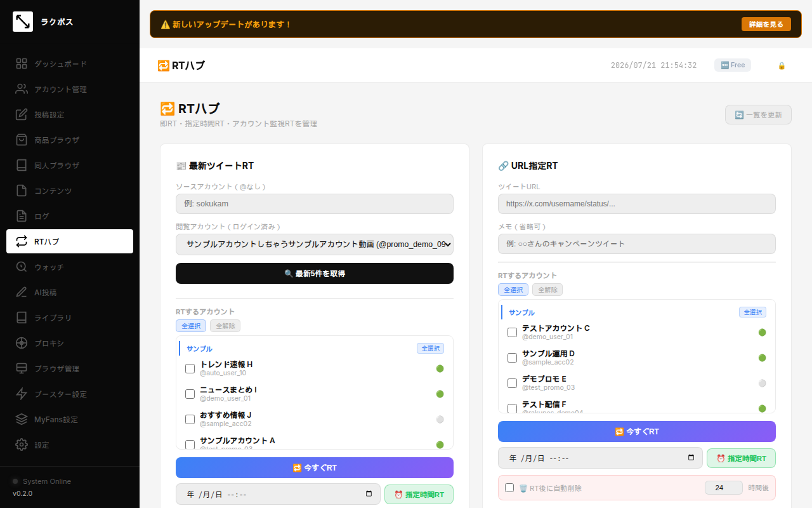Click 今すぐRT button under 最新ツイートRT
812x508 pixels.
coord(315,467)
